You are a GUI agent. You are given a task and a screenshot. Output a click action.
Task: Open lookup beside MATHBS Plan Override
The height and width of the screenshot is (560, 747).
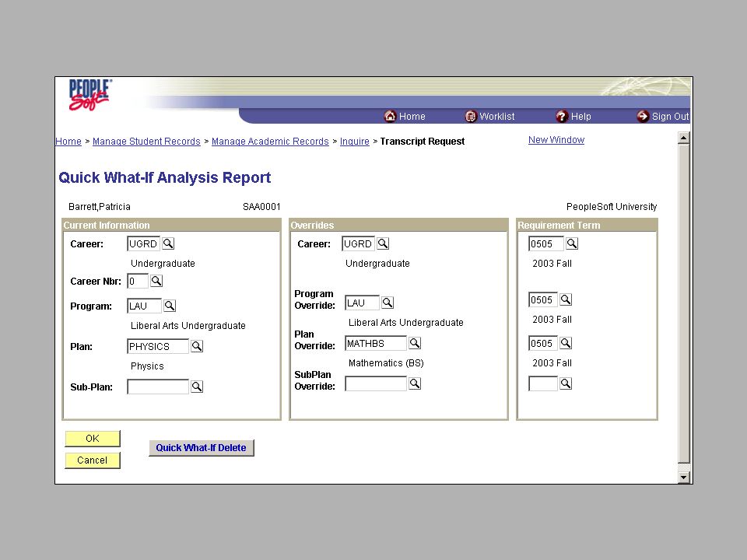(x=415, y=343)
